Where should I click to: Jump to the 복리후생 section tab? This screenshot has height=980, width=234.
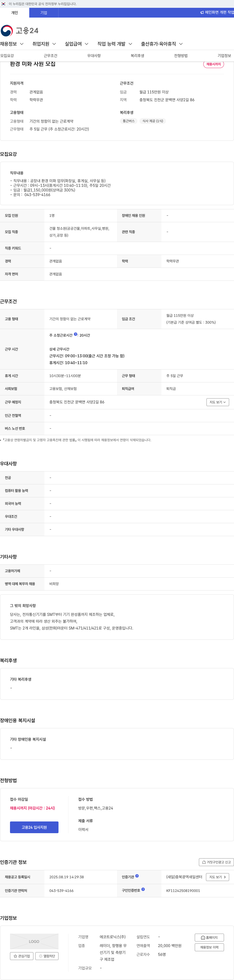point(137,56)
